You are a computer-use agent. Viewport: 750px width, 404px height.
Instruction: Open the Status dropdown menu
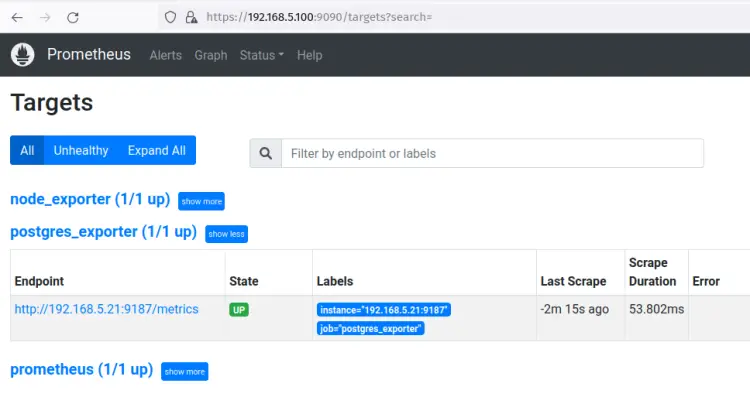tap(261, 55)
